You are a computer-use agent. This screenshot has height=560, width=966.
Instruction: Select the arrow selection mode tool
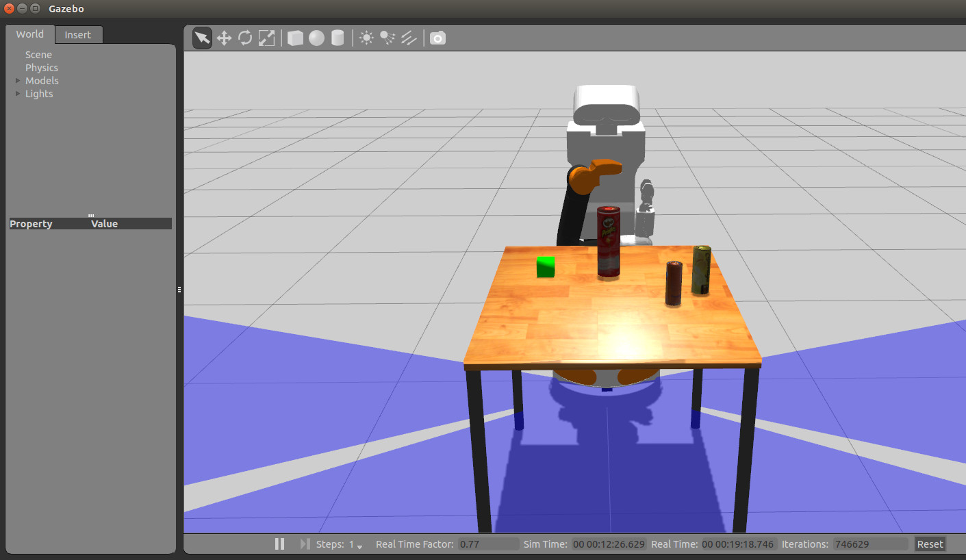[x=202, y=38]
